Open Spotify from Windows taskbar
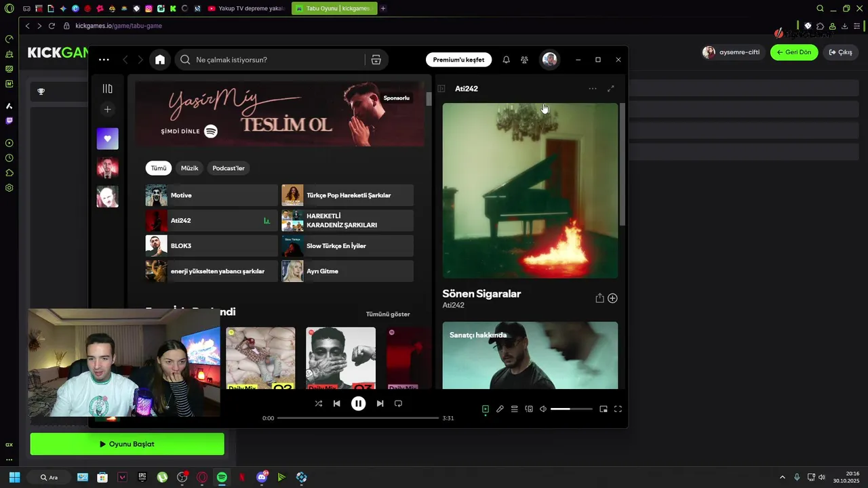The height and width of the screenshot is (488, 868). [x=222, y=477]
